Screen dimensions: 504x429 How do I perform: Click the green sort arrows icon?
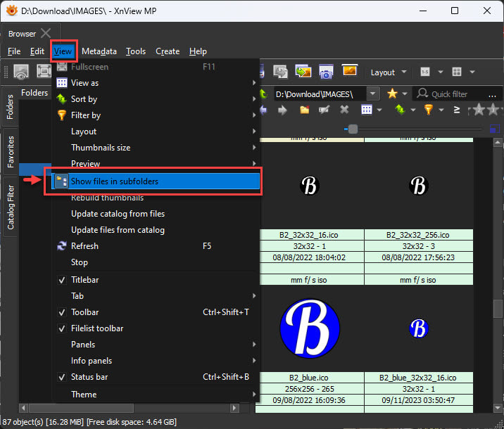point(401,110)
